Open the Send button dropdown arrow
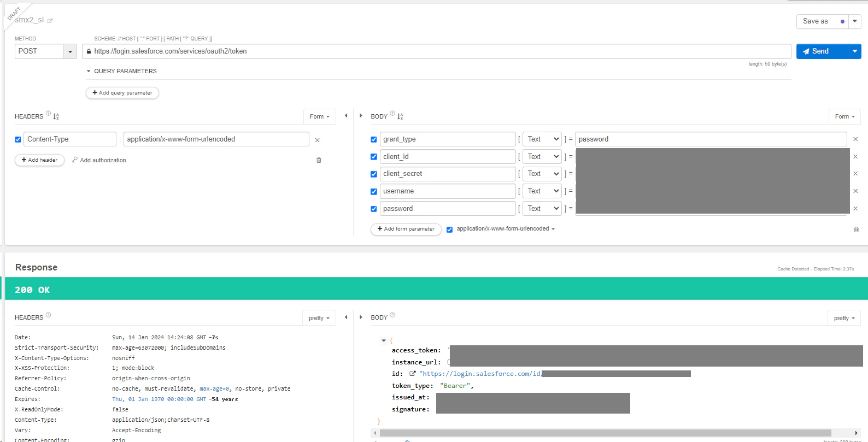This screenshot has height=442, width=868. (x=855, y=51)
